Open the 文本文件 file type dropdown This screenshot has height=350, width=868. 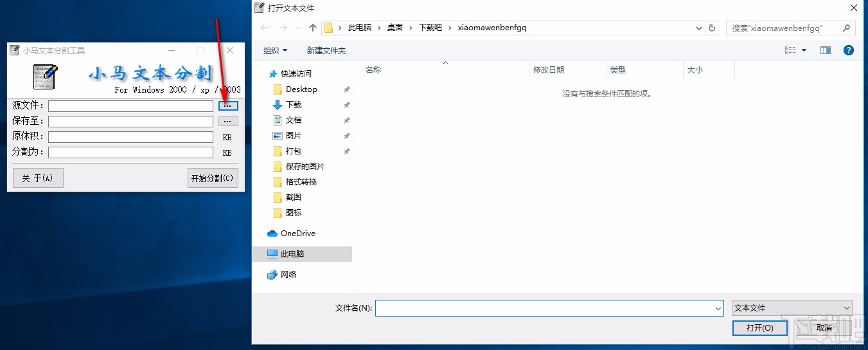[792, 308]
